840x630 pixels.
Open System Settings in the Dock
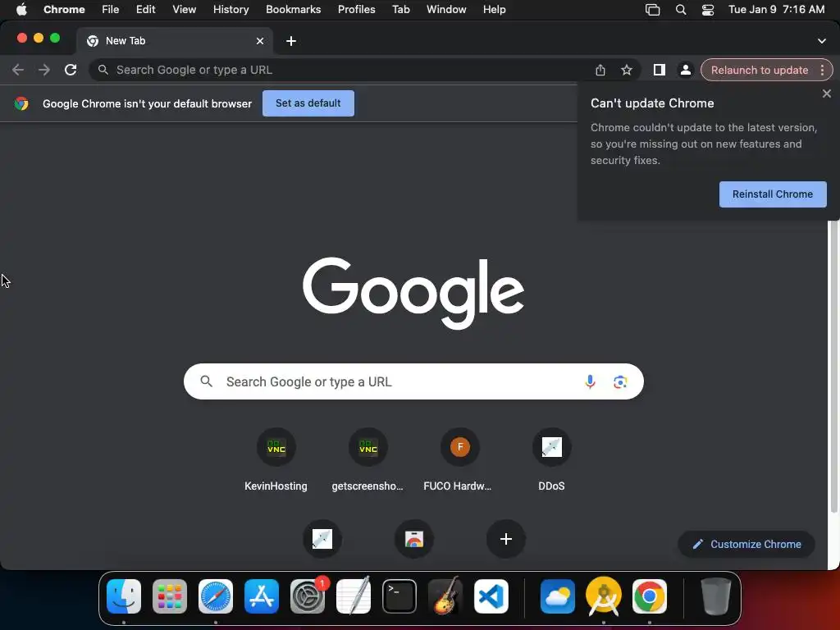[308, 596]
